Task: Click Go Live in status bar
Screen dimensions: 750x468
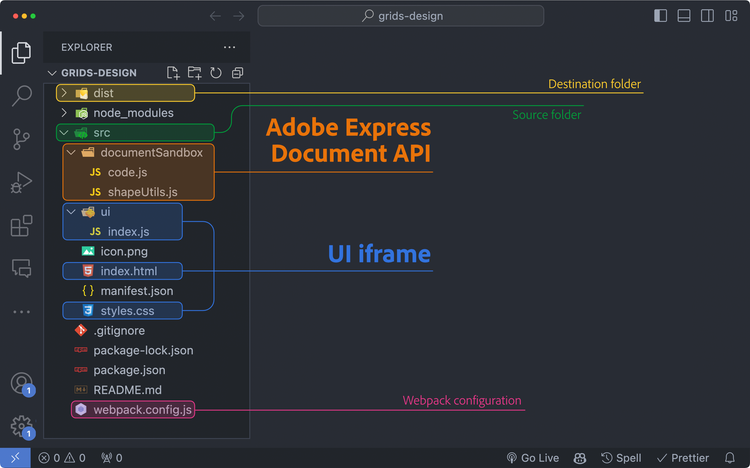Action: [x=532, y=458]
